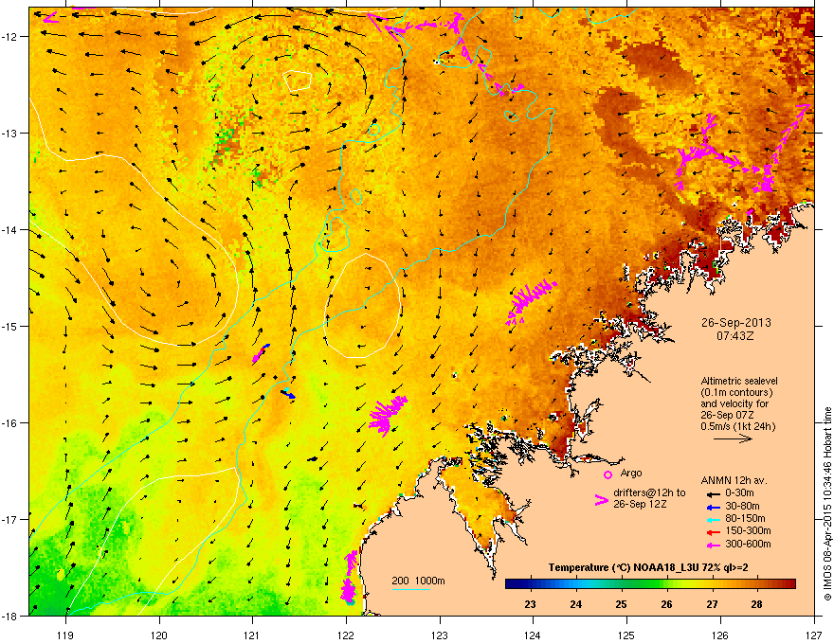Click the '(0.1m contours)' text
The image size is (834, 644).
tap(736, 392)
